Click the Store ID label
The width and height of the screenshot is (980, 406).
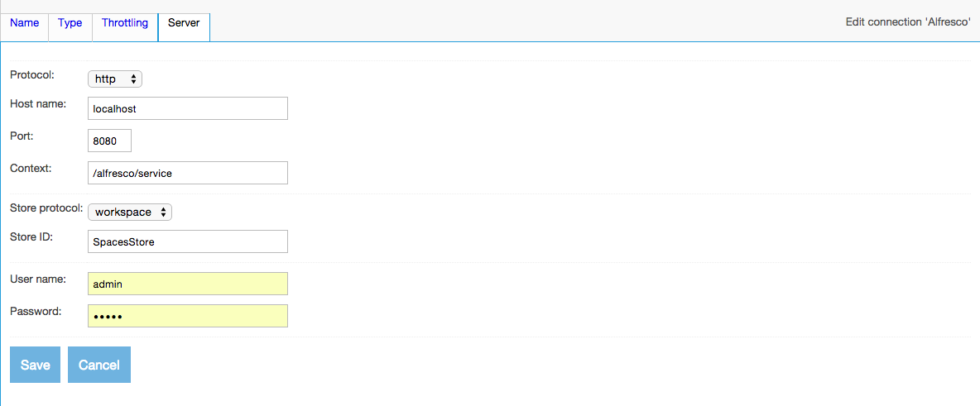(x=31, y=237)
